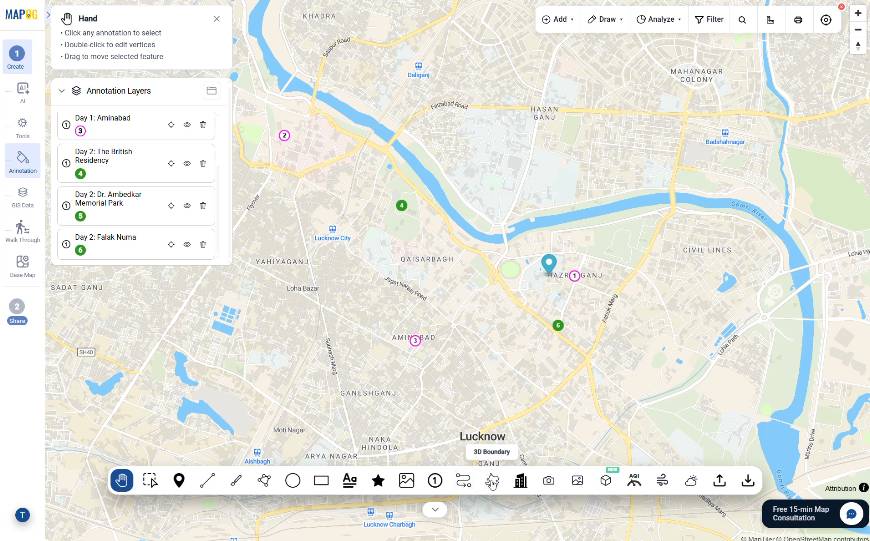Viewport: 870px width, 541px height.
Task: Open the 3D Boundary tool
Action: tap(492, 482)
